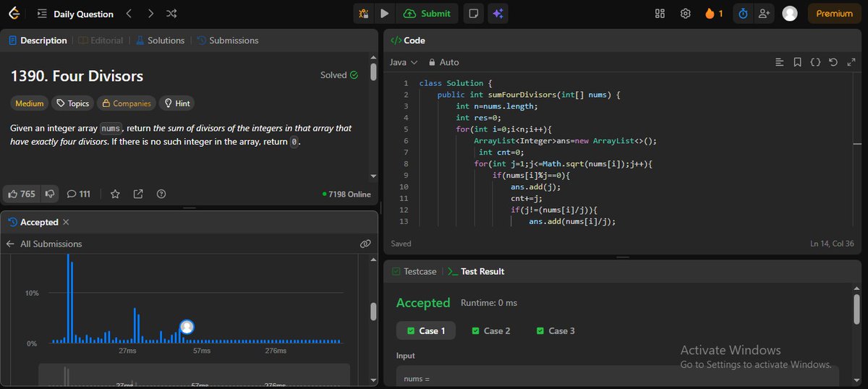Click the 7198 Online indicator
The height and width of the screenshot is (389, 868).
pyautogui.click(x=346, y=194)
